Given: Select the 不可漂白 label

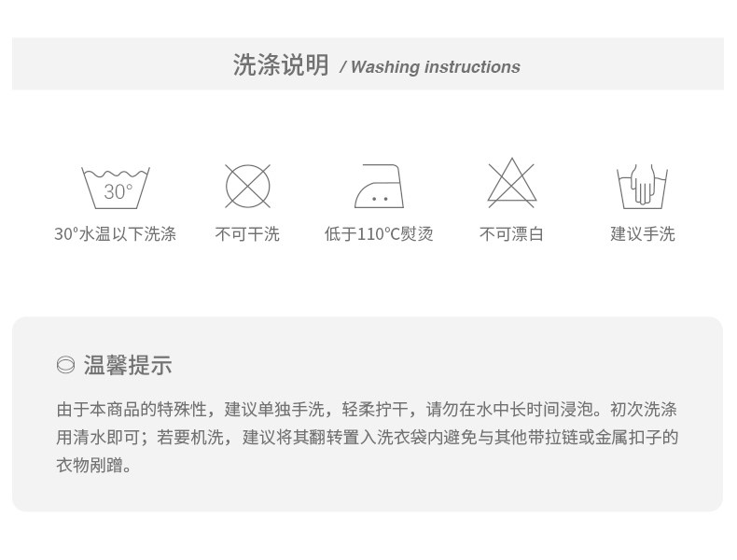Looking at the screenshot, I should [511, 233].
